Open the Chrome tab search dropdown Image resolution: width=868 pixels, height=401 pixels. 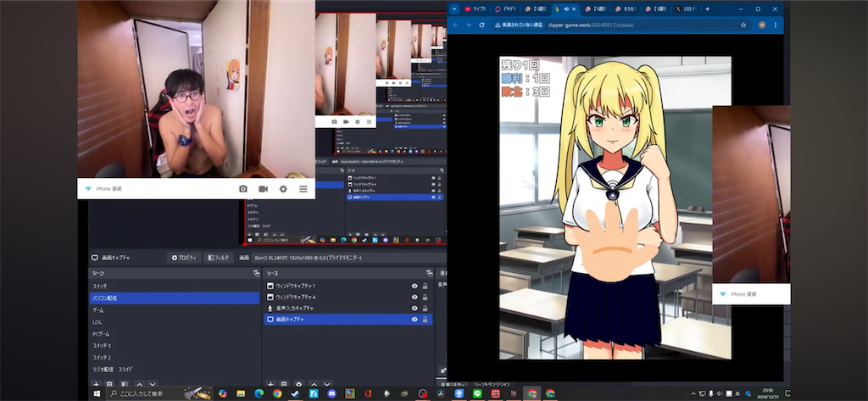click(454, 8)
